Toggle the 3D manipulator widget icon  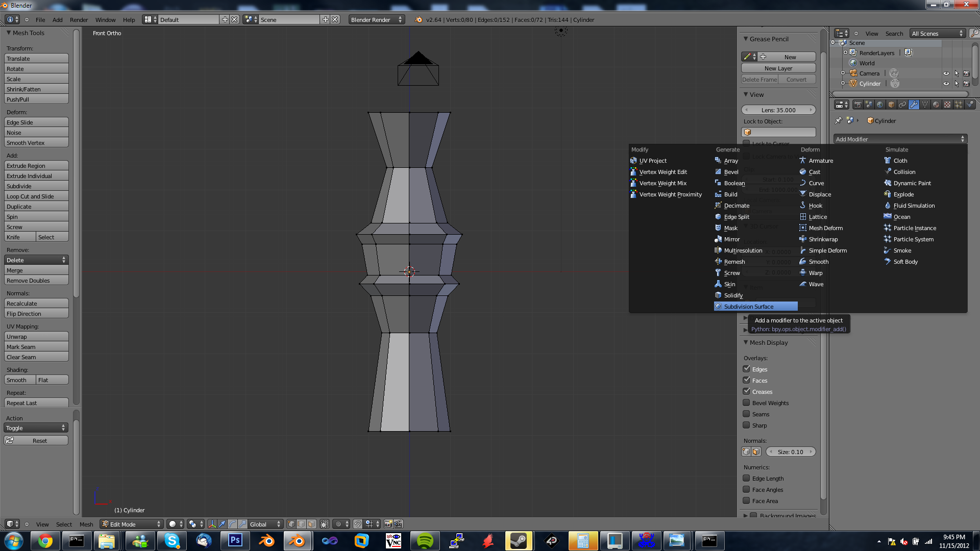[212, 524]
